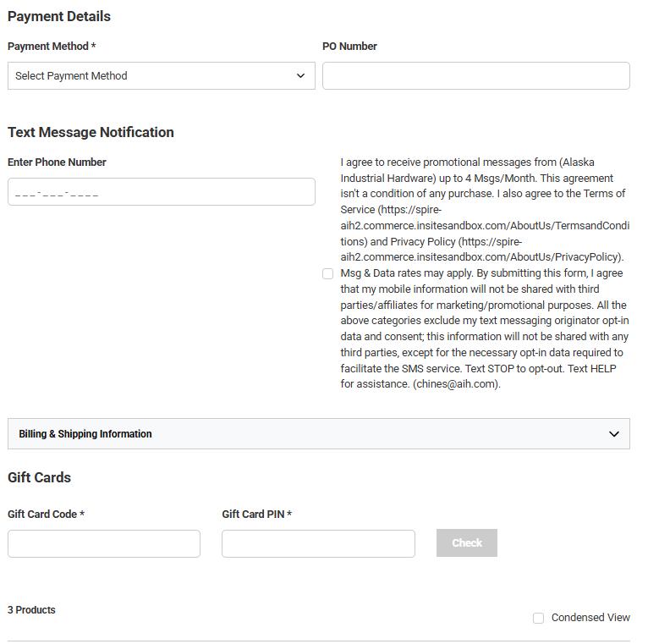
Task: Tick the promotional messages agreement checkbox
Action: pyautogui.click(x=327, y=273)
